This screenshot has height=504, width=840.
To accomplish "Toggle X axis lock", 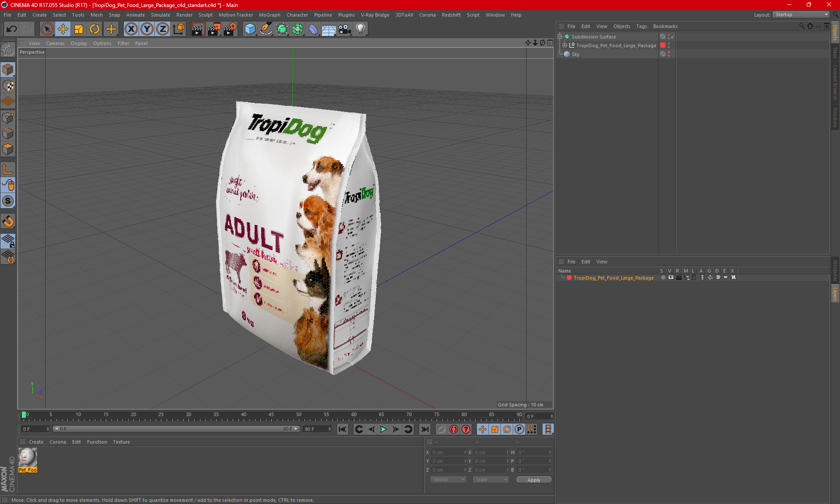I will tap(131, 29).
